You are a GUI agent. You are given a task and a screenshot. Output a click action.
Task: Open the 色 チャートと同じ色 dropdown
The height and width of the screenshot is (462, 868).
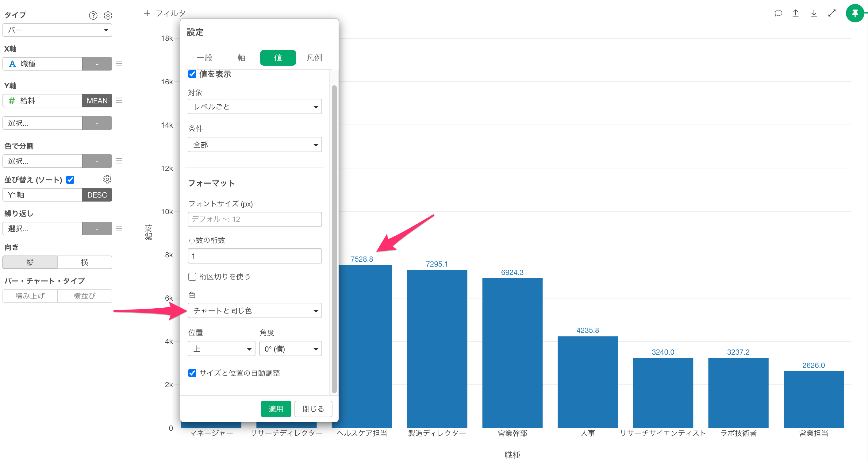click(x=255, y=310)
